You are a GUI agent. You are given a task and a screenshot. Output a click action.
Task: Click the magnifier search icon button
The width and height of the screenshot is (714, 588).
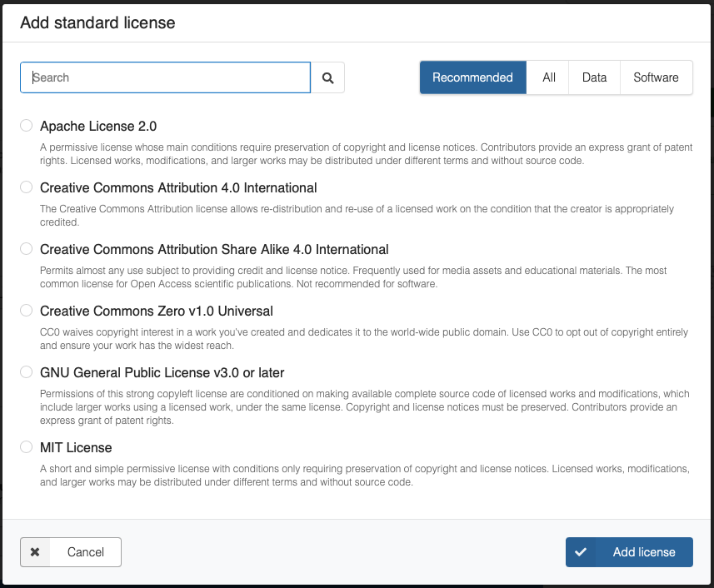pos(327,77)
